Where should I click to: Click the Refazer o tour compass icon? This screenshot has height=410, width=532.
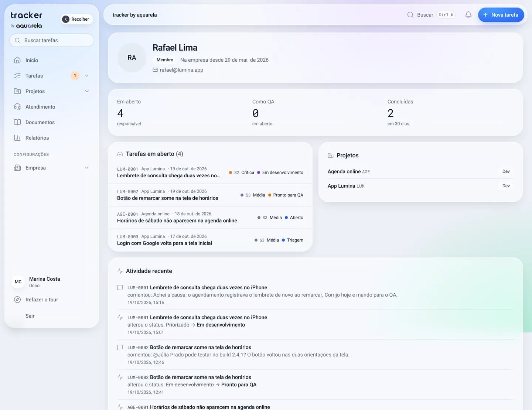(x=17, y=300)
